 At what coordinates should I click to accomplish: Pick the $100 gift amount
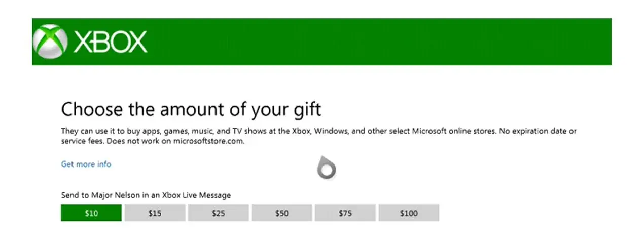pos(409,213)
